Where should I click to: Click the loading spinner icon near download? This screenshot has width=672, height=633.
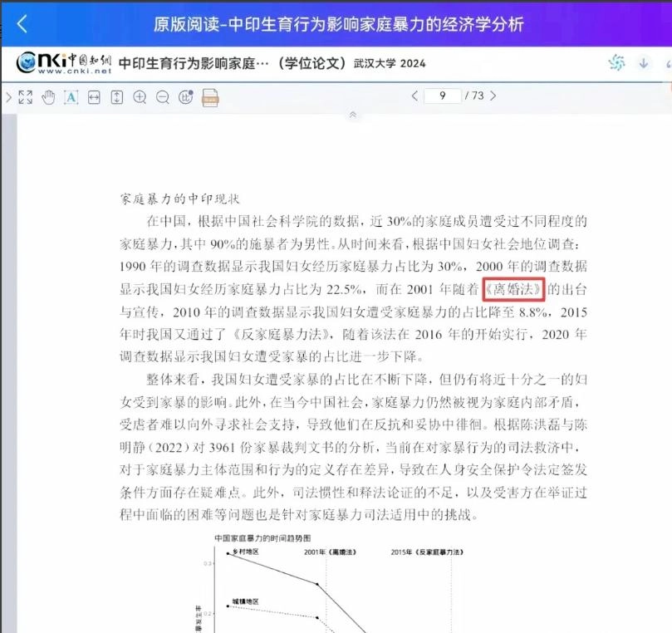tap(616, 63)
